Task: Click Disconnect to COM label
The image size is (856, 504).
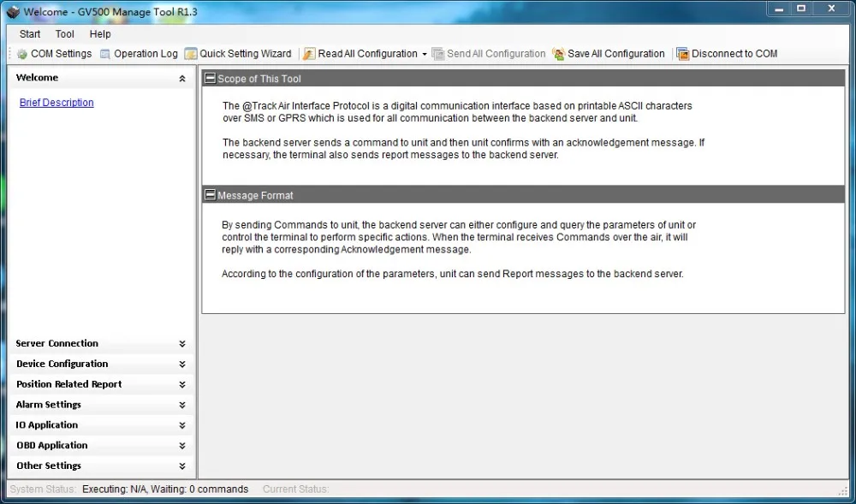Action: [x=734, y=54]
